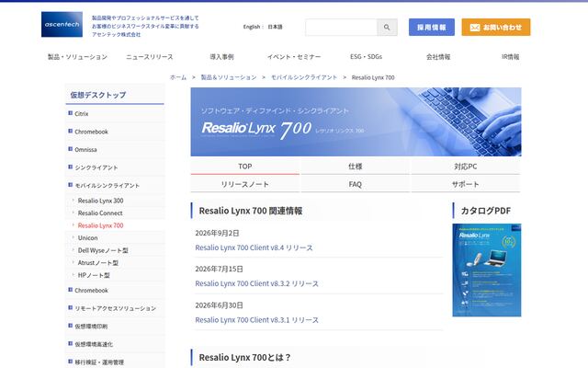Open Resalio Lynx 700 Client v8.3.2 リリース link

click(x=257, y=283)
